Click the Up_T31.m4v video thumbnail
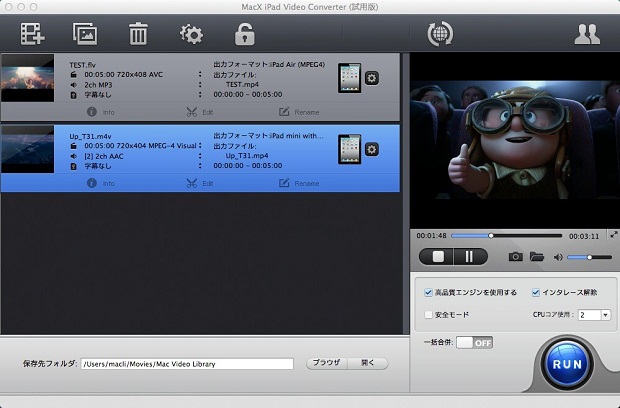Image resolution: width=620 pixels, height=408 pixels. pos(28,149)
